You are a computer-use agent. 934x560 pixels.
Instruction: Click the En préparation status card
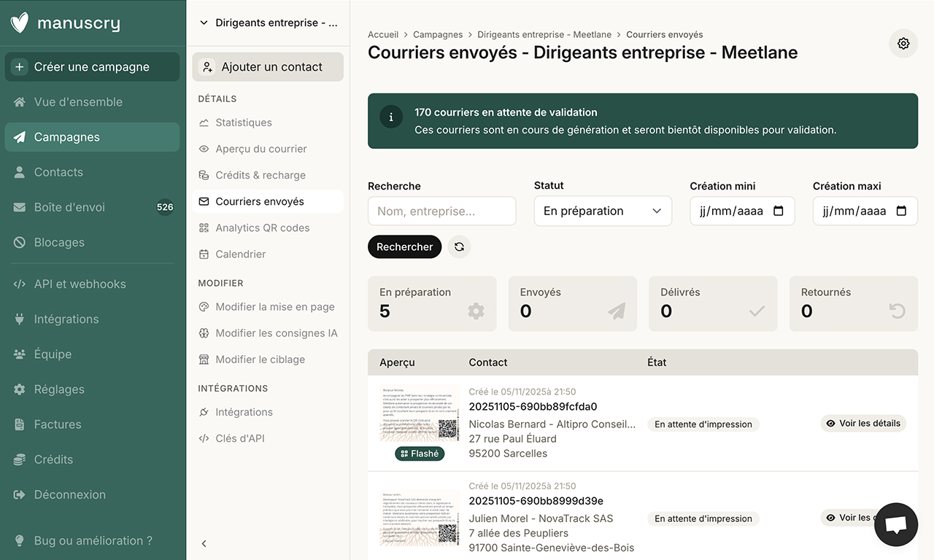click(432, 303)
